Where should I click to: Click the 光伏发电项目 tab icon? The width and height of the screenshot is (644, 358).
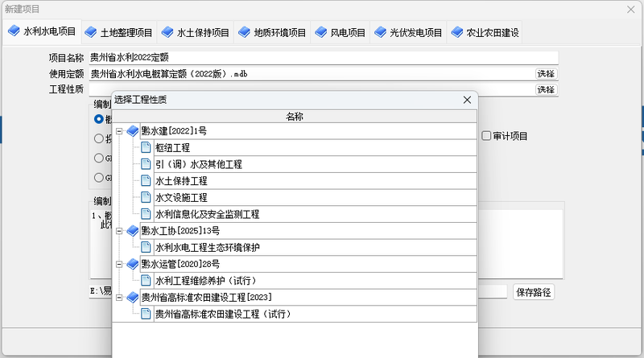(x=380, y=32)
